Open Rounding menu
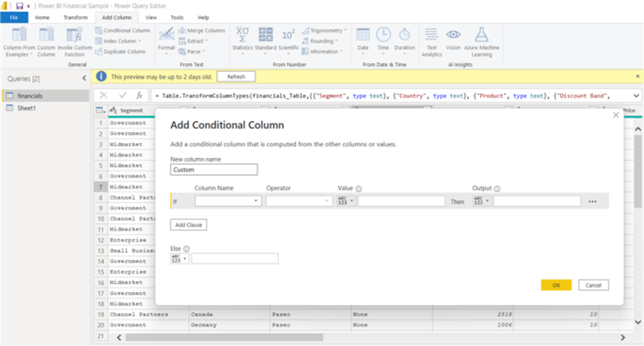This screenshot has width=644, height=346. [320, 41]
